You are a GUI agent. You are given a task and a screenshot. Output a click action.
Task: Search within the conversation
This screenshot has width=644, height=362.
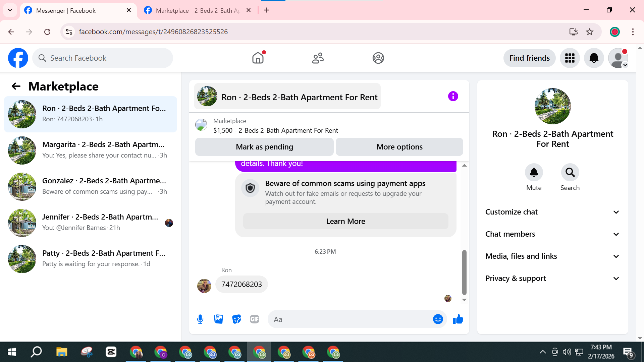click(570, 172)
